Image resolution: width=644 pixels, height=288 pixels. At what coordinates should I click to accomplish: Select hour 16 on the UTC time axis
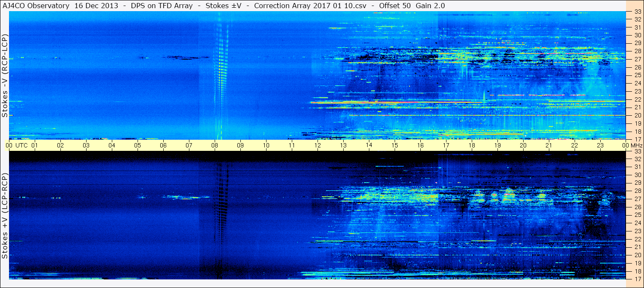click(420, 145)
